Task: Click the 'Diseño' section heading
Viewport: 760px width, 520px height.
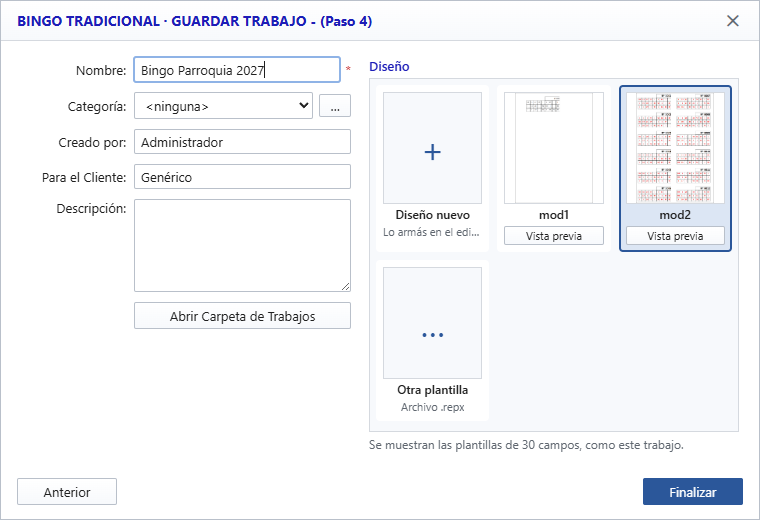Action: point(389,66)
